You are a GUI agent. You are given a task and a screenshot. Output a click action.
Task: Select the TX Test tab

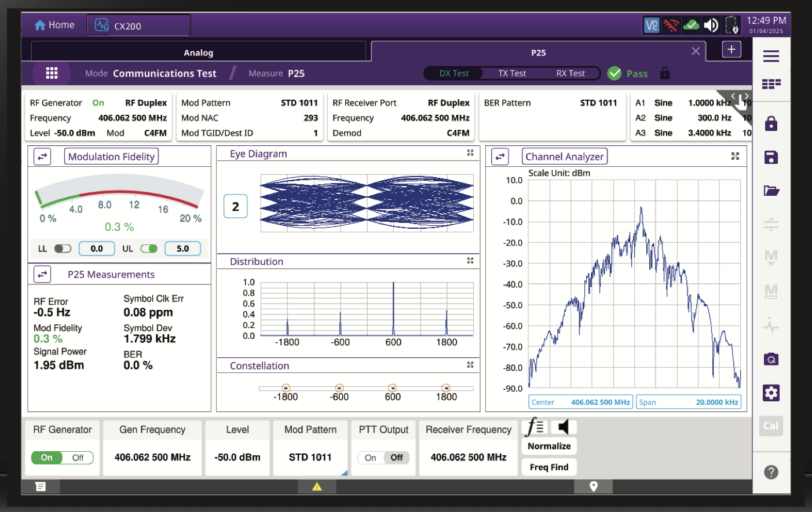[x=512, y=74]
